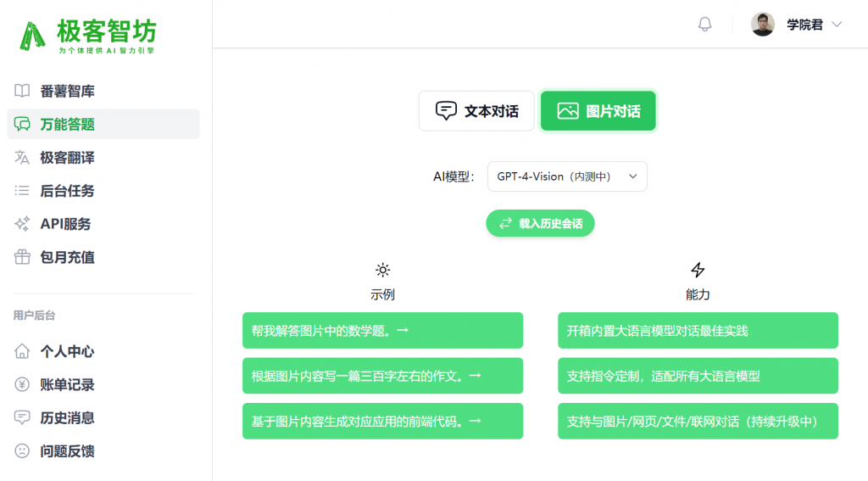
Task: Select example 基于图片内容生成对应应用的前端代码
Action: (382, 421)
